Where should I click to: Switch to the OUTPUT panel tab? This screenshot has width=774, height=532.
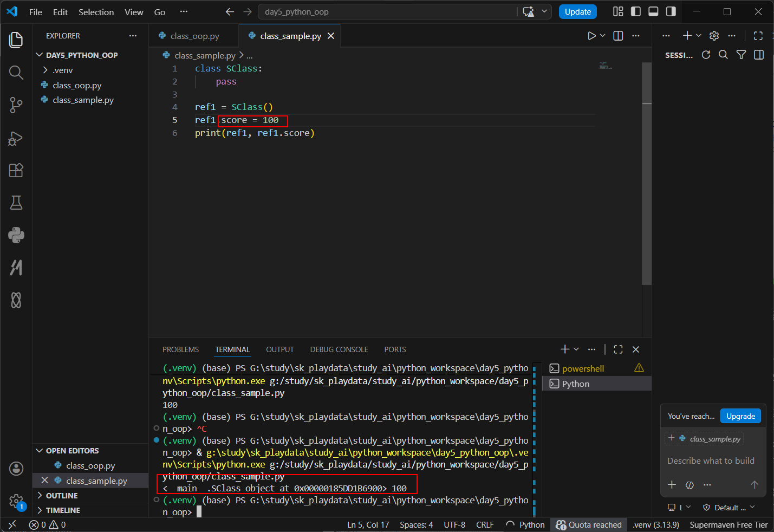[x=280, y=349]
